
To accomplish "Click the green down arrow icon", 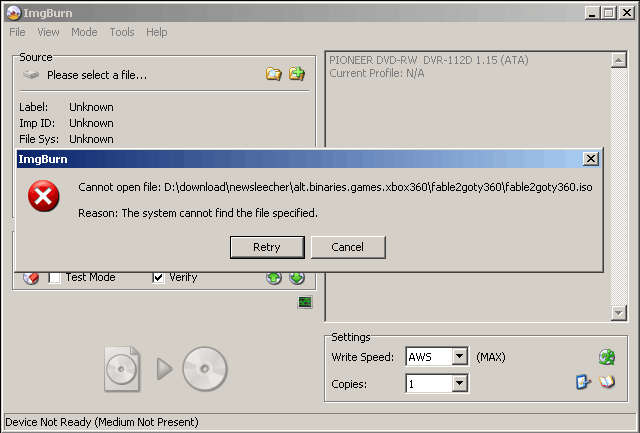I will [x=297, y=278].
